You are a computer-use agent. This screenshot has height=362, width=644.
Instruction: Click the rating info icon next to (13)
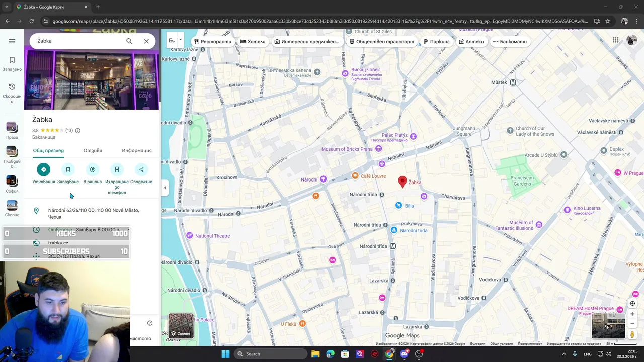click(x=77, y=131)
